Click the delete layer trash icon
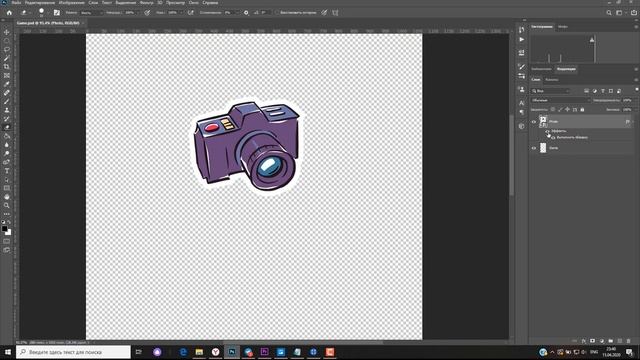The width and height of the screenshot is (640, 360). (x=629, y=341)
